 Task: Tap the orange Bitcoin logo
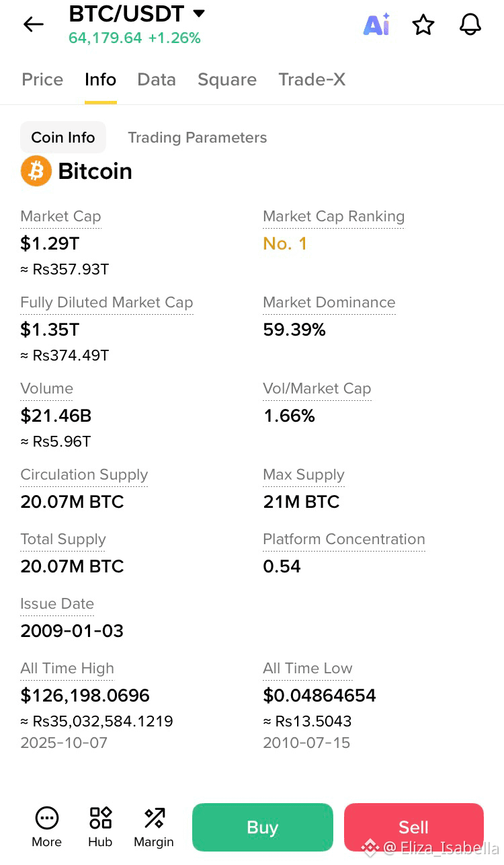(36, 171)
